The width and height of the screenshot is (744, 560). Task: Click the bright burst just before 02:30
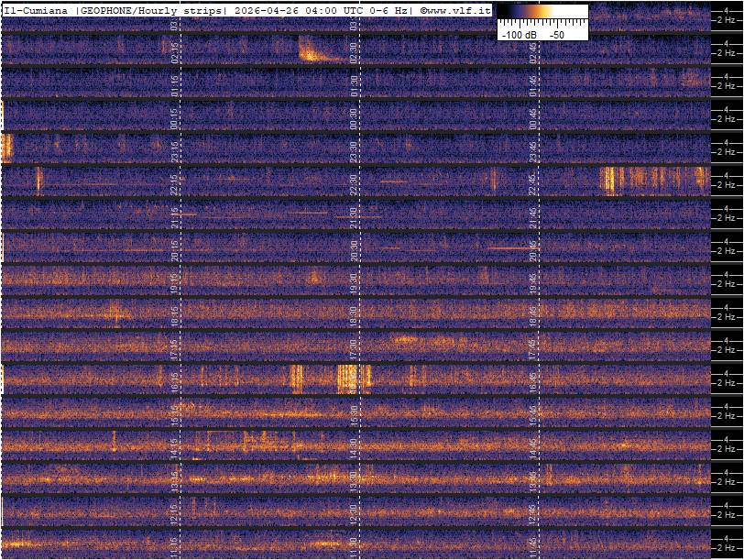312,51
